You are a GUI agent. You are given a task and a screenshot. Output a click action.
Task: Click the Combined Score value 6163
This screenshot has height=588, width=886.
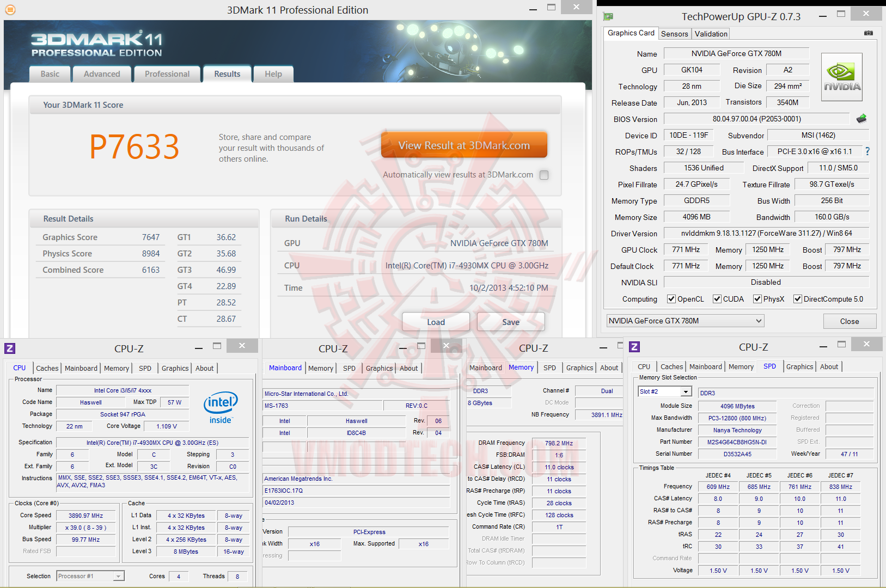pos(151,270)
